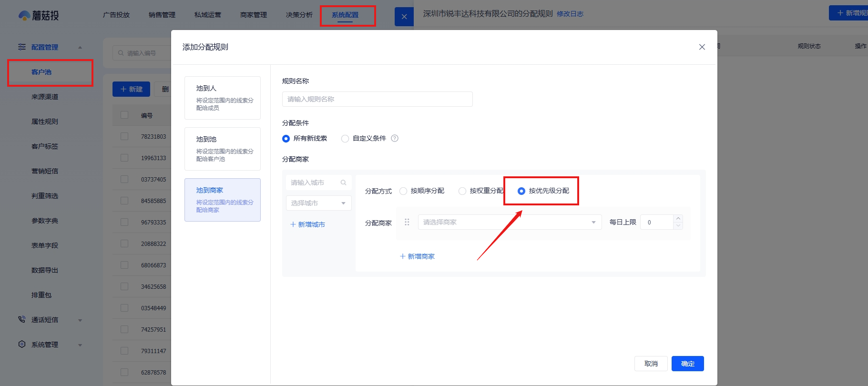
Task: Open the 选择城市 dropdown
Action: pyautogui.click(x=319, y=203)
